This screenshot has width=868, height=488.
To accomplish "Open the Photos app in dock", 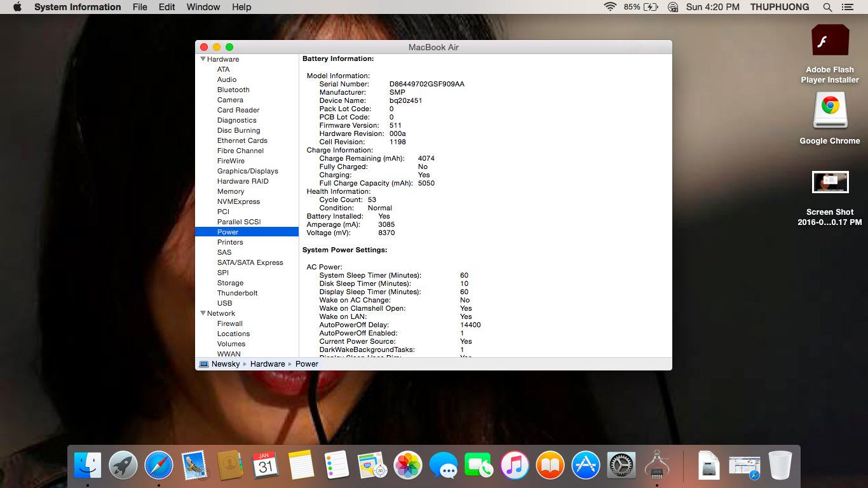I will 407,465.
